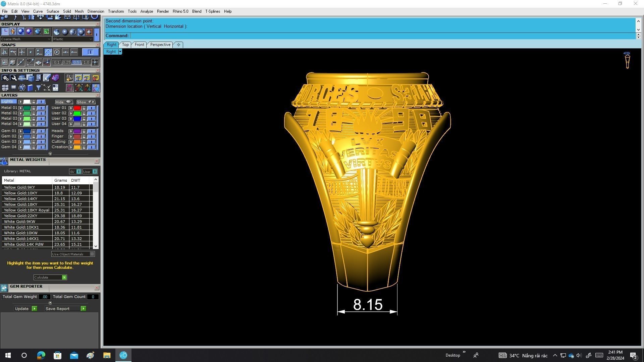
Task: Open the gears settings icon in Info & Settings
Action: [x=5, y=78]
